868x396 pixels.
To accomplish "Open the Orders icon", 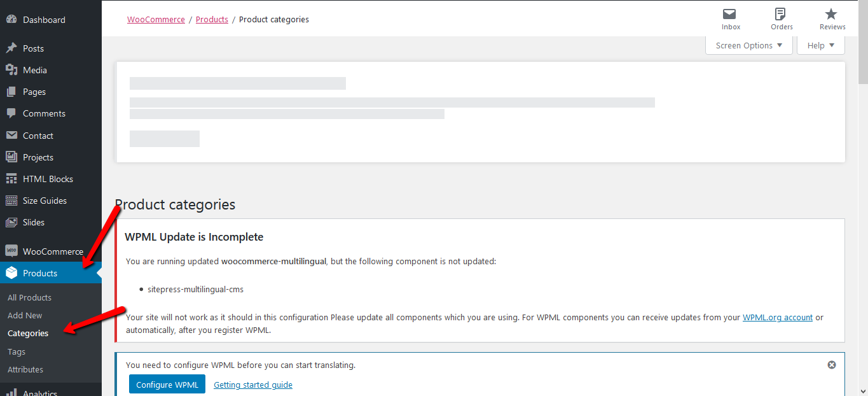I will (x=781, y=14).
